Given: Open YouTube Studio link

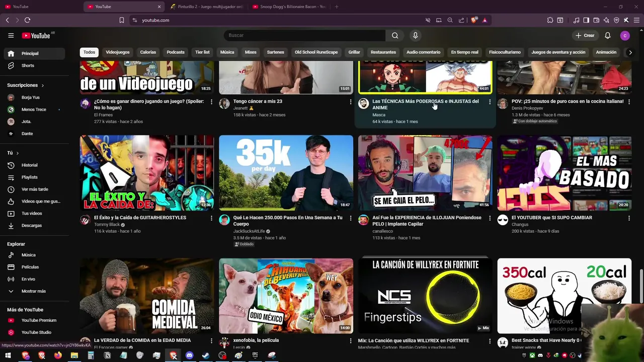Looking at the screenshot, I should 34,332.
